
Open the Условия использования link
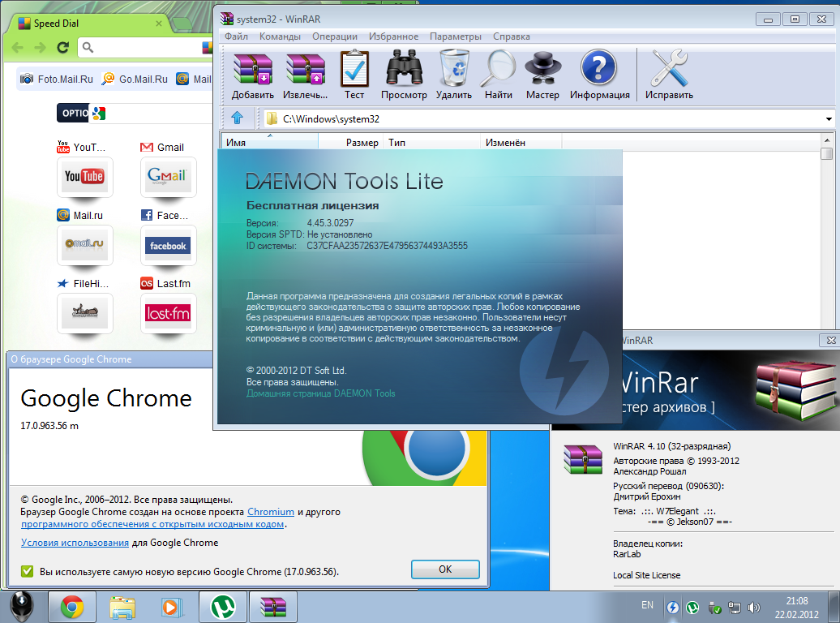(75, 542)
